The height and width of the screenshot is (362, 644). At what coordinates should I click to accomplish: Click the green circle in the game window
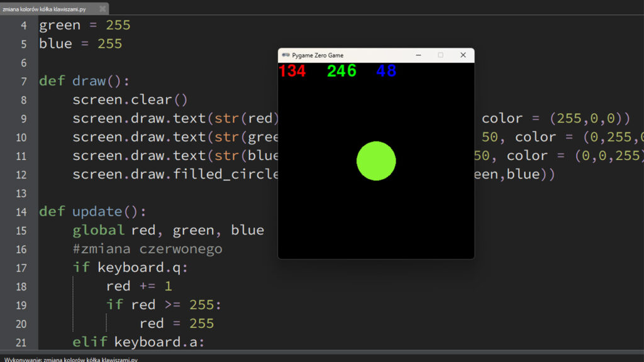tap(376, 161)
